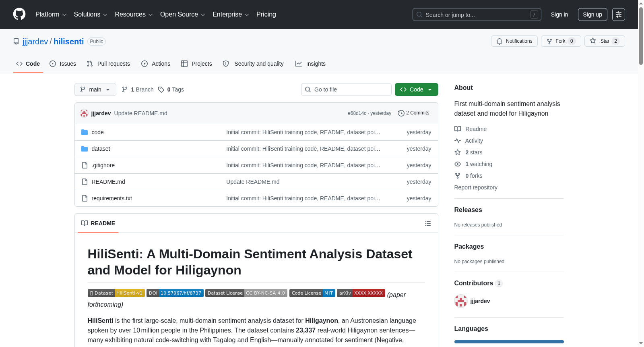Expand the Enterprise menu
Screen dimensions: 644x347
(x=231, y=15)
